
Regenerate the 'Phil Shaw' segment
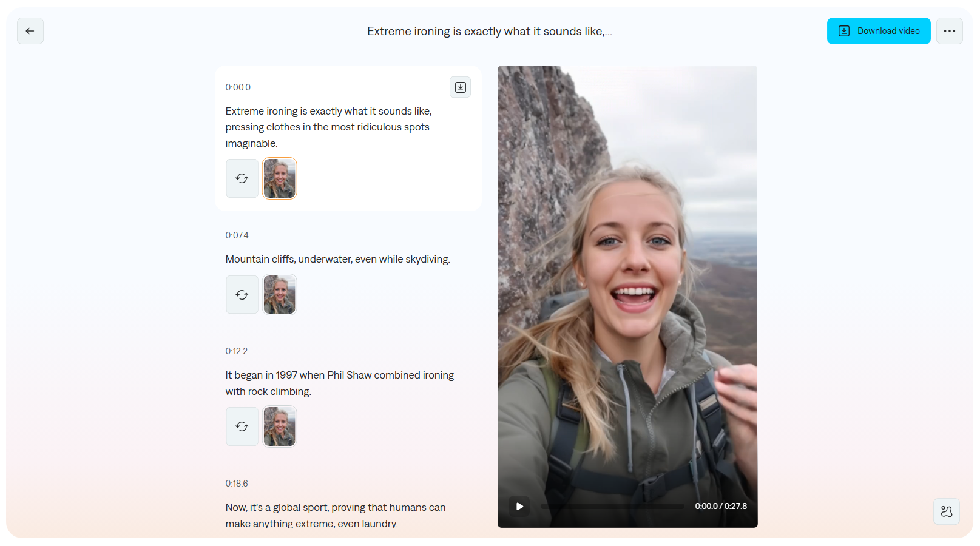pos(242,426)
